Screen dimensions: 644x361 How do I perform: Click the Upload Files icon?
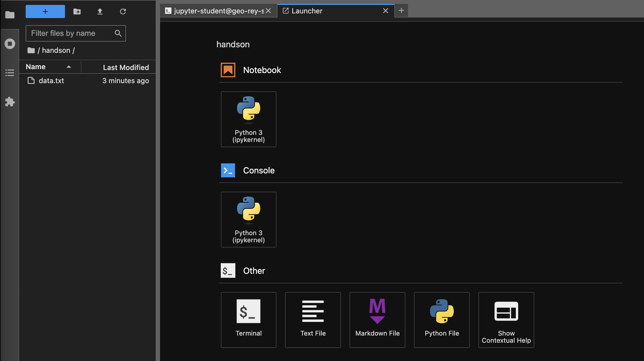point(100,11)
